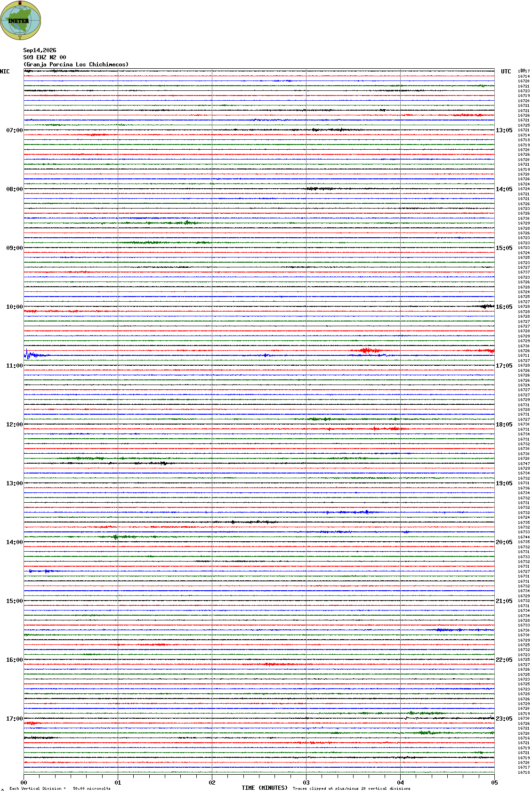Click the 10:00 local time marker
532x795 pixels.
coord(14,307)
